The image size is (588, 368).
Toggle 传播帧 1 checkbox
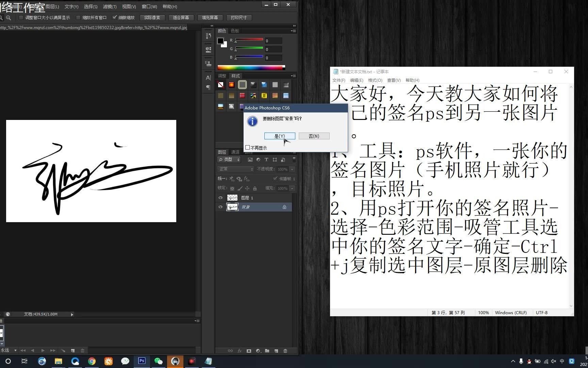[x=275, y=179]
